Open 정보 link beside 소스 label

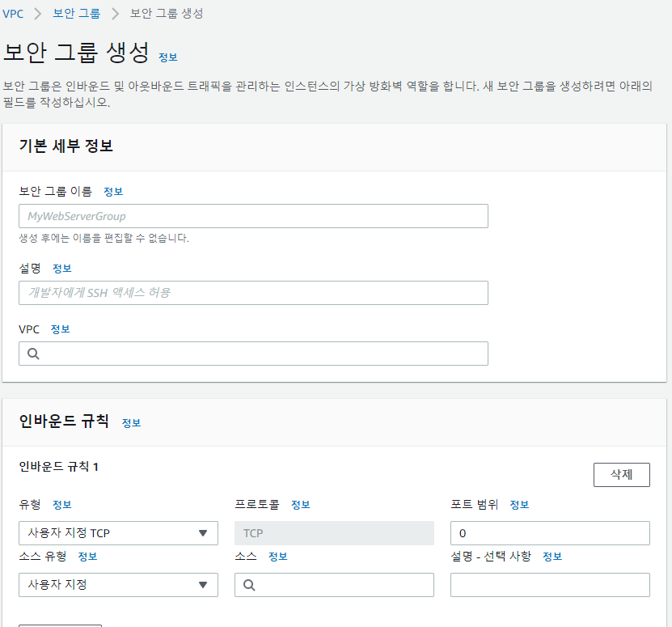pyautogui.click(x=277, y=557)
